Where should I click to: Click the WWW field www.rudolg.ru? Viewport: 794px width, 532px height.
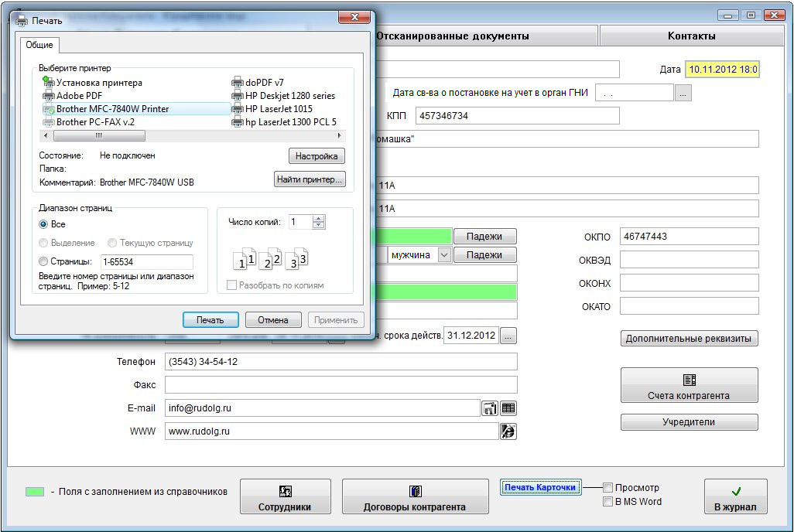coord(332,431)
